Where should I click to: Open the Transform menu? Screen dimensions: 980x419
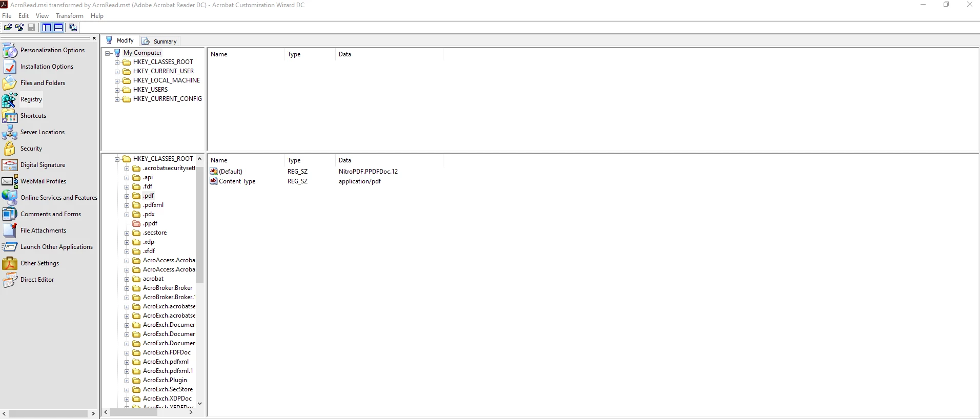[x=70, y=16]
